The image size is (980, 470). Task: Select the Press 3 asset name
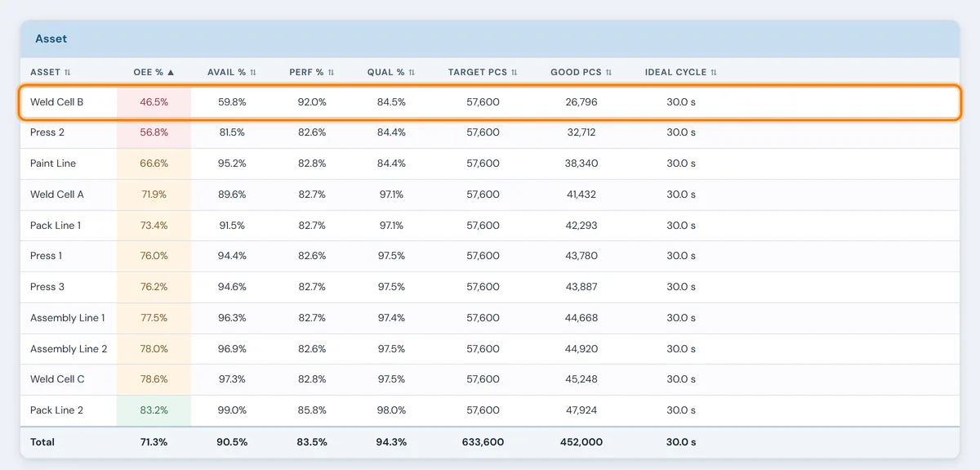pos(47,287)
